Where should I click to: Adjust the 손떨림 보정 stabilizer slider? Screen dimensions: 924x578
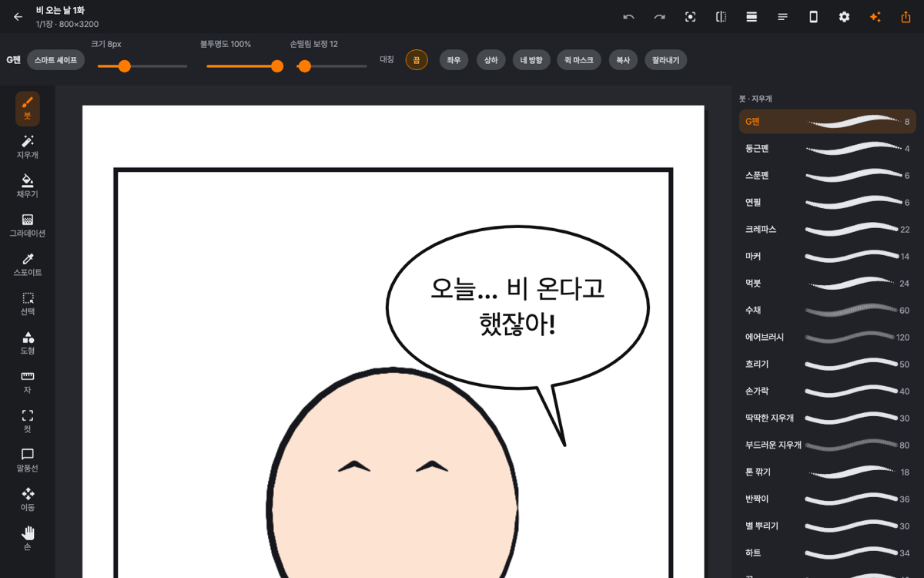(332, 66)
